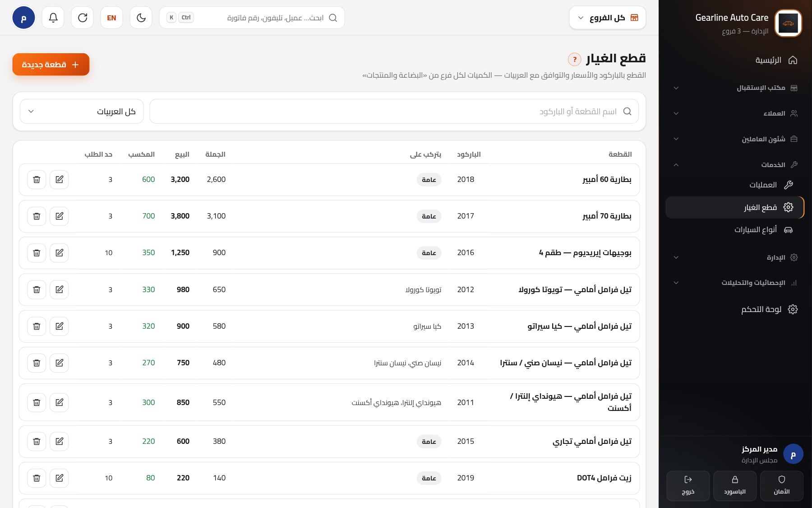This screenshot has width=812, height=508.
Task: Select قطع الغيار sidebar item
Action: [734, 207]
